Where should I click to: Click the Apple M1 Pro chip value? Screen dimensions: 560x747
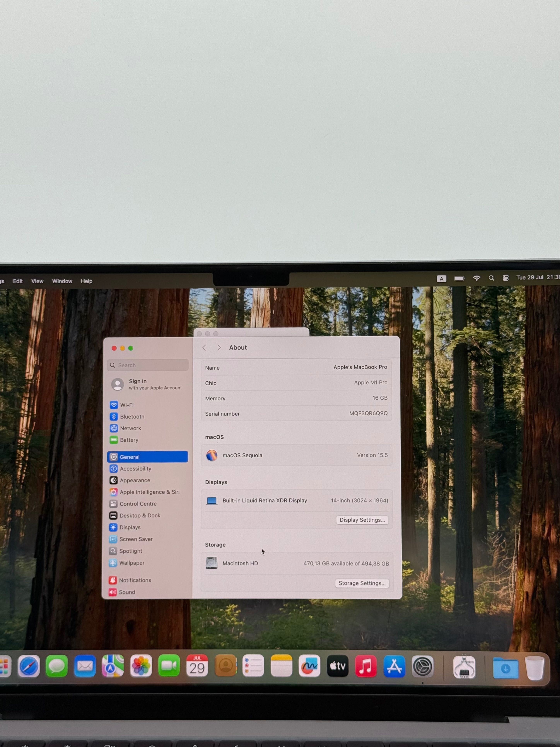pos(371,383)
